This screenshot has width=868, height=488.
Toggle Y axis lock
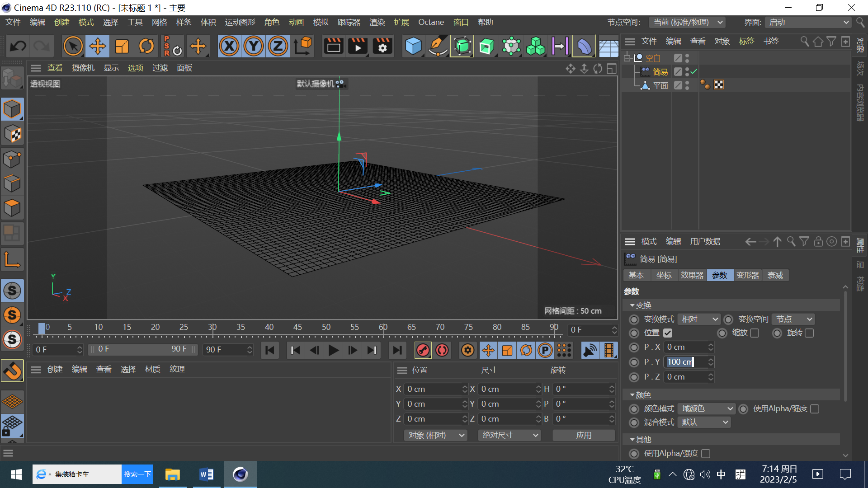(x=254, y=46)
